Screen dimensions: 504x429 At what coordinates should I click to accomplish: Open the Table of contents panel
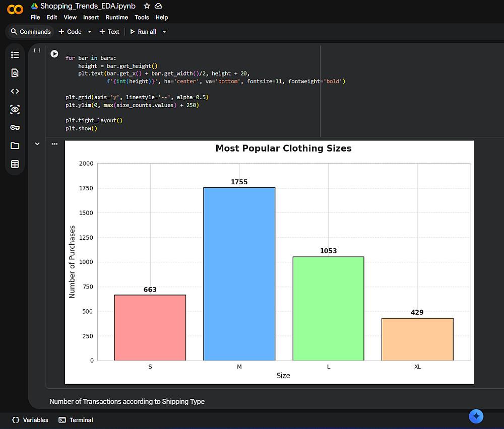[15, 55]
